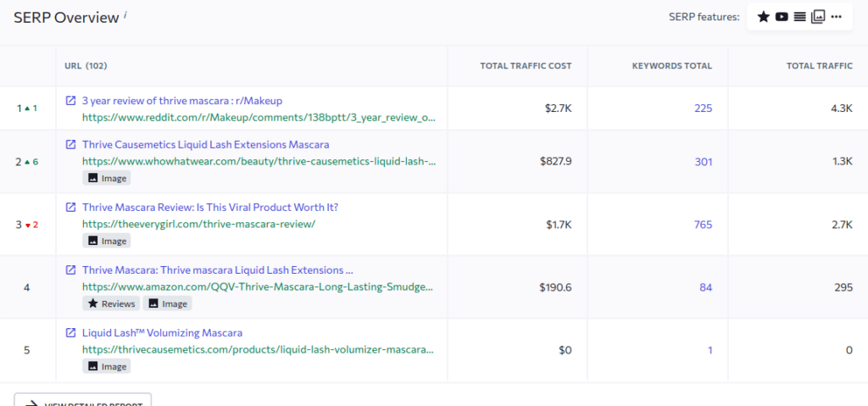Open the more SERP features ellipsis

[836, 17]
